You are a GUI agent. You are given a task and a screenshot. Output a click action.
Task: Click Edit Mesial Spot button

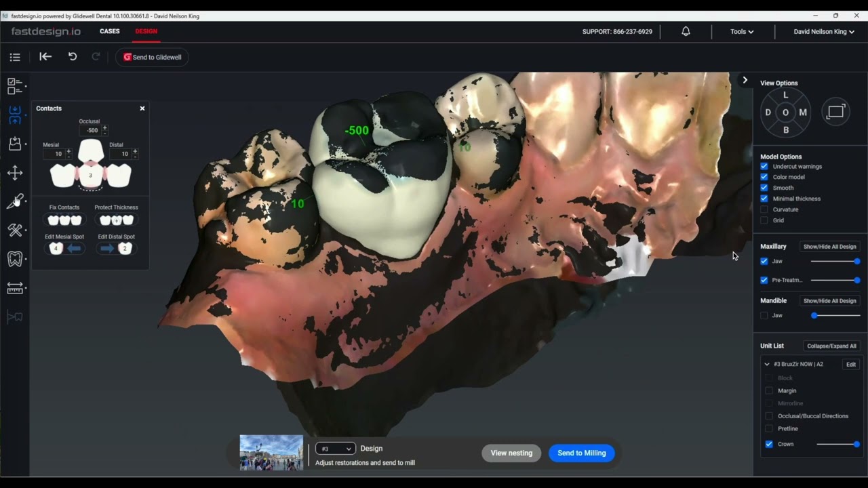[x=64, y=249]
